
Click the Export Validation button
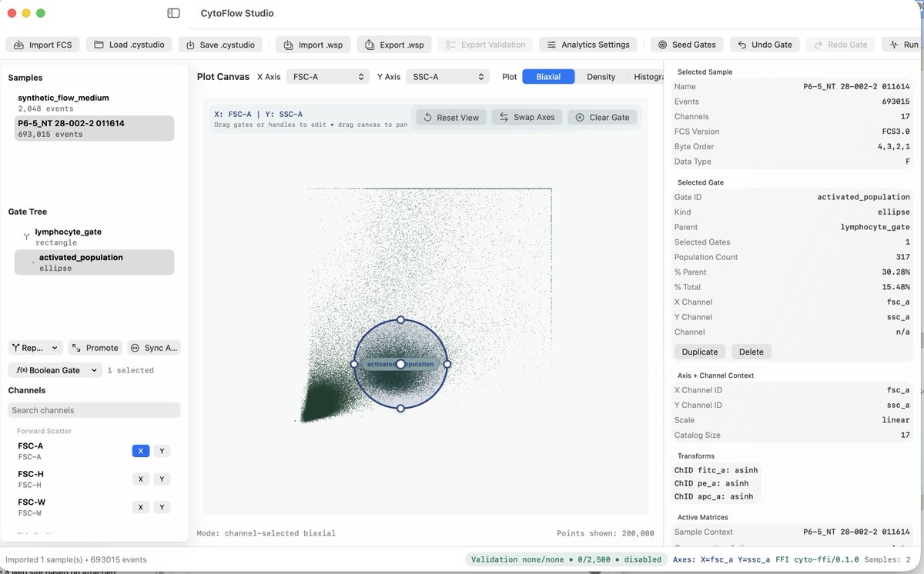tap(485, 45)
